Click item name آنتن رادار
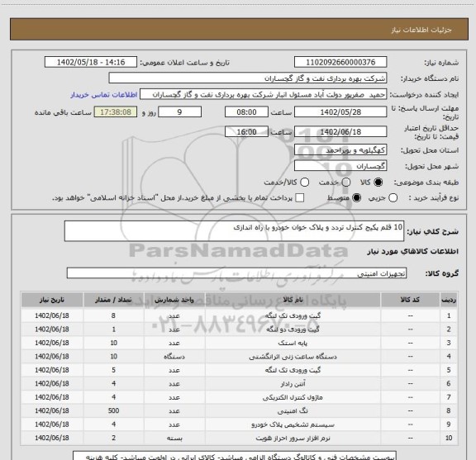Viewport: 476px width, 460px height. point(293,383)
